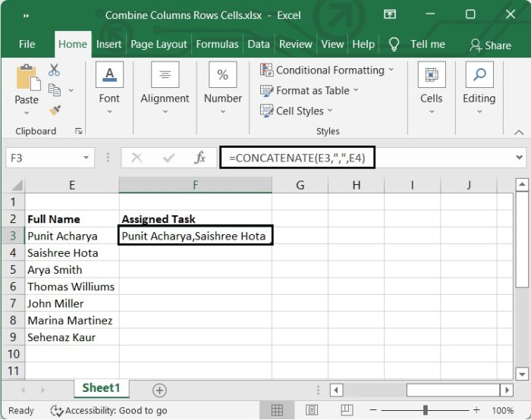Open the Cells group icon
Image resolution: width=531 pixels, height=420 pixels.
tap(432, 75)
